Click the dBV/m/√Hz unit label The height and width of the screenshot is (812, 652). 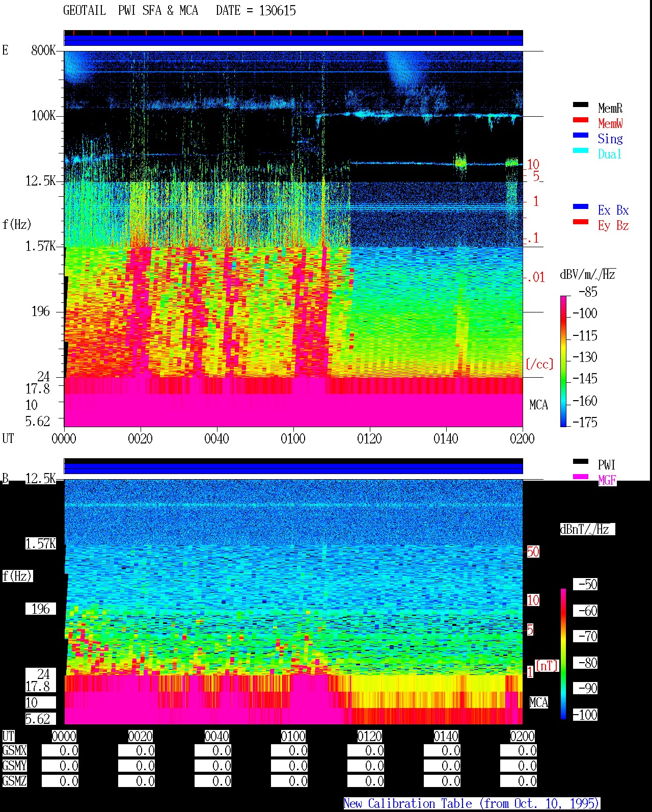[x=588, y=274]
